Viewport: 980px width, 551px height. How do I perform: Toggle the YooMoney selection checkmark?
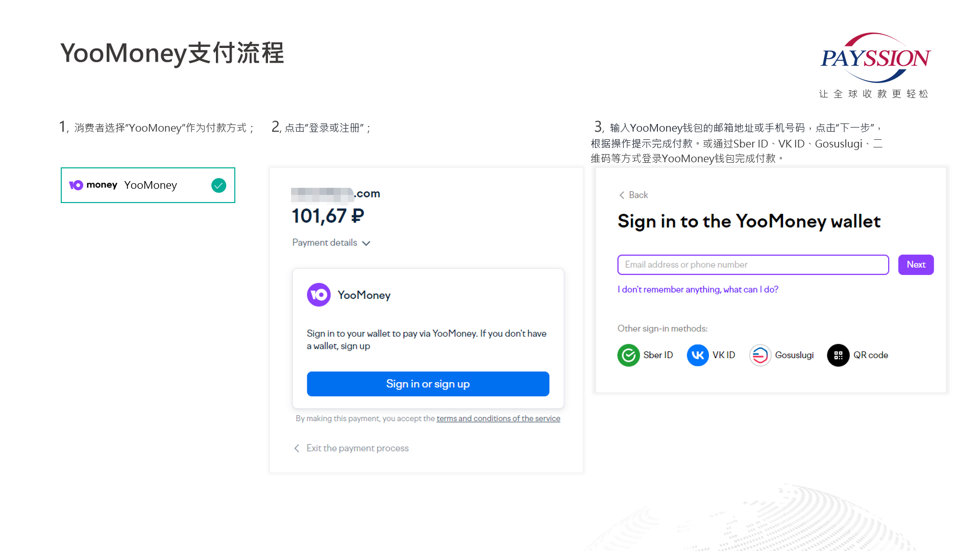click(x=219, y=185)
